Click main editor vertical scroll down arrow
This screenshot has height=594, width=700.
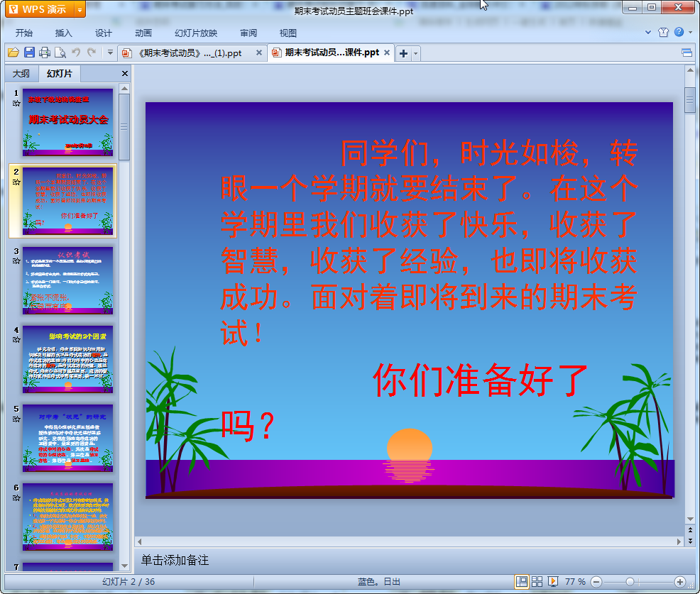point(690,519)
